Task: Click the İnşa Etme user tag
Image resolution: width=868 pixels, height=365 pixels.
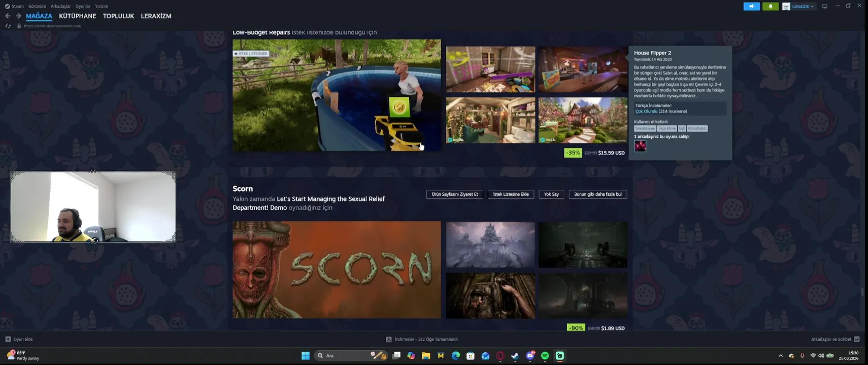Action: (x=667, y=128)
